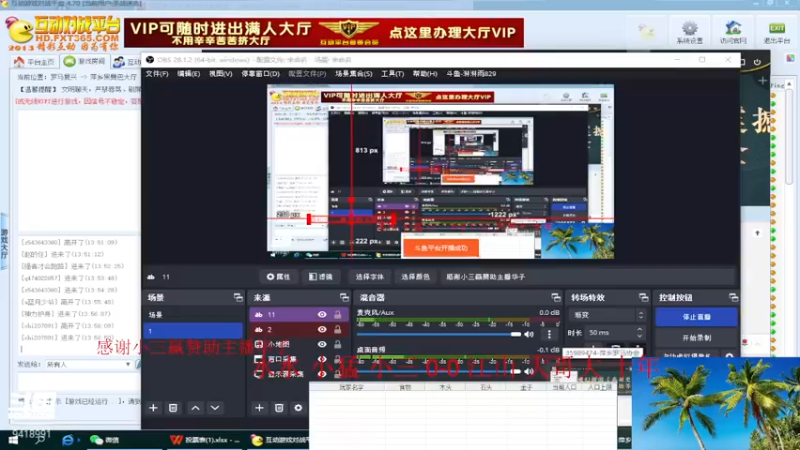Toggle visibility of 小地图 source
The height and width of the screenshot is (450, 800).
322,344
